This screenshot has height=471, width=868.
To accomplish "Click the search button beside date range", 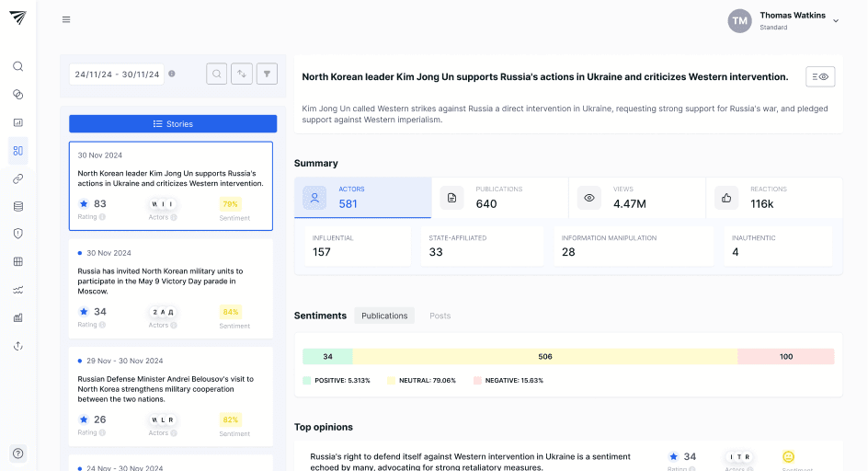I will [216, 74].
